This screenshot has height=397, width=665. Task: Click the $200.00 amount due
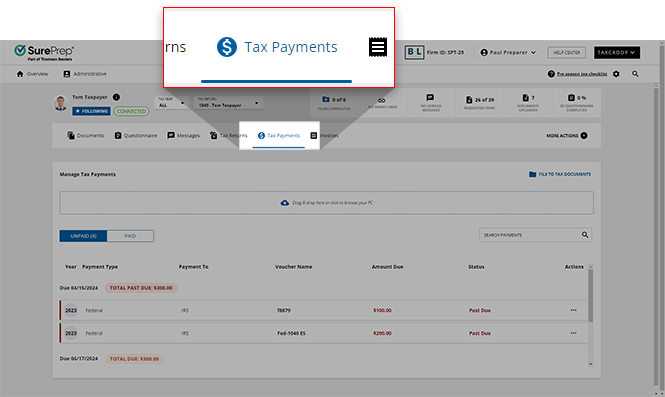pyautogui.click(x=382, y=333)
